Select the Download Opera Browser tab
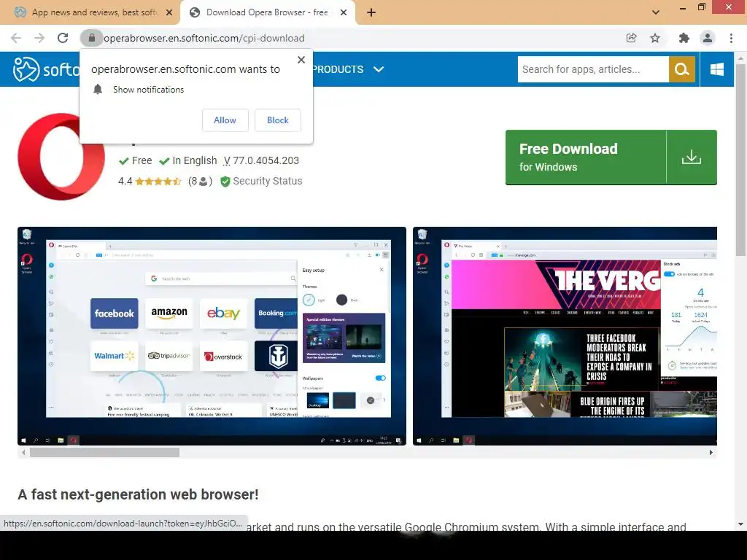This screenshot has height=560, width=747. [267, 12]
